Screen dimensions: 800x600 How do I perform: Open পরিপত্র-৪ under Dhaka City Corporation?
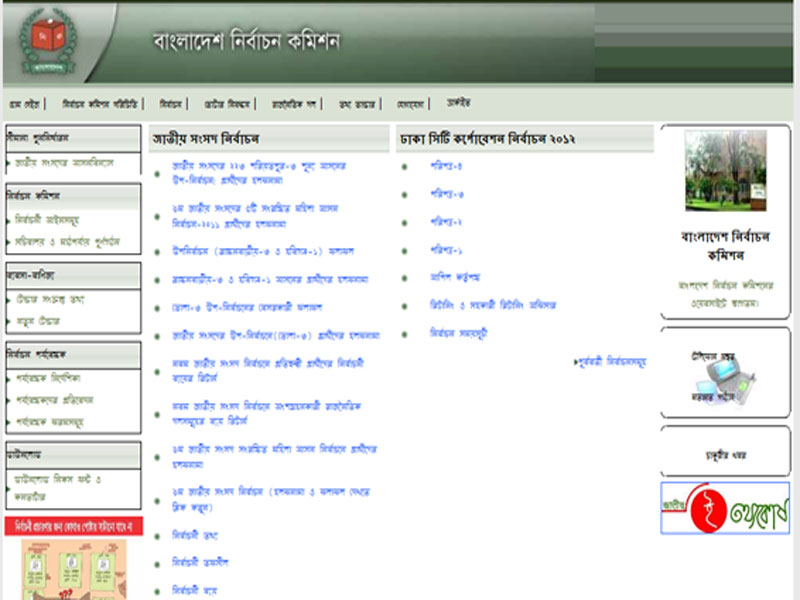pos(446,166)
